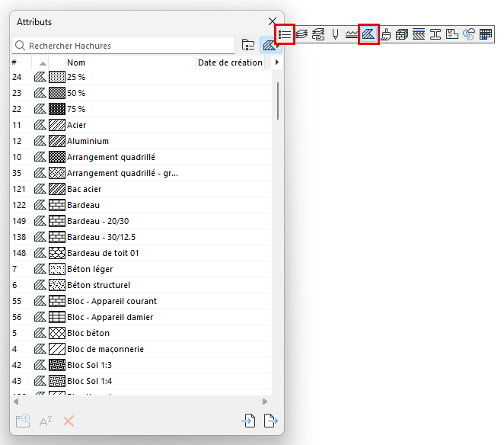Sort by the # column header
The width and height of the screenshot is (504, 445).
pos(21,62)
